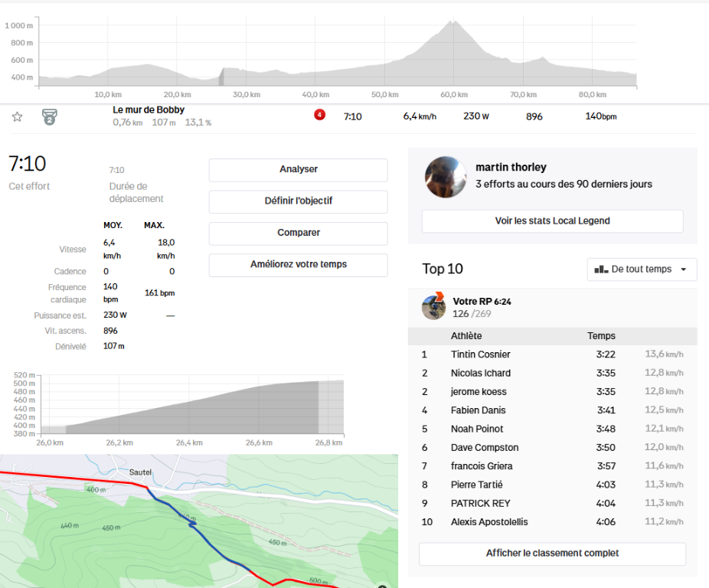
Task: Click the red category 4 climb badge
Action: click(x=320, y=115)
